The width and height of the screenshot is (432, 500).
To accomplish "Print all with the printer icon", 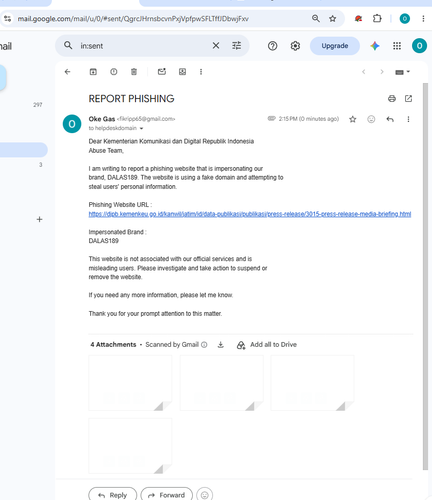I will tap(392, 99).
